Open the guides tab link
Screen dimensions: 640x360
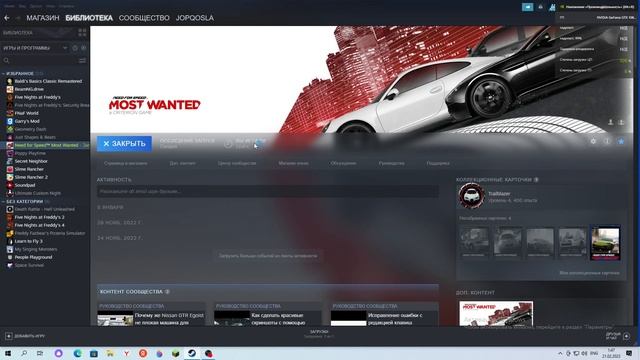(x=391, y=163)
